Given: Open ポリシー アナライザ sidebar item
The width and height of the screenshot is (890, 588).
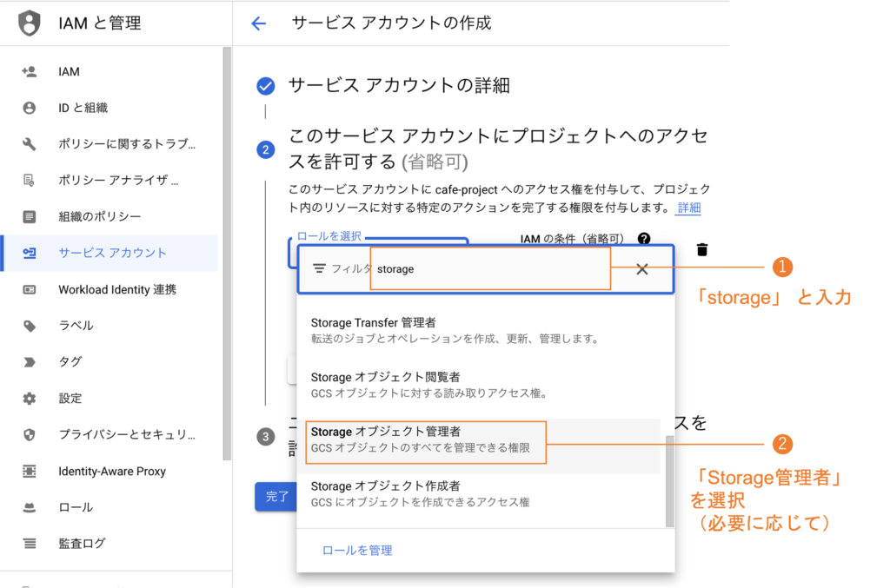Looking at the screenshot, I should click(109, 181).
